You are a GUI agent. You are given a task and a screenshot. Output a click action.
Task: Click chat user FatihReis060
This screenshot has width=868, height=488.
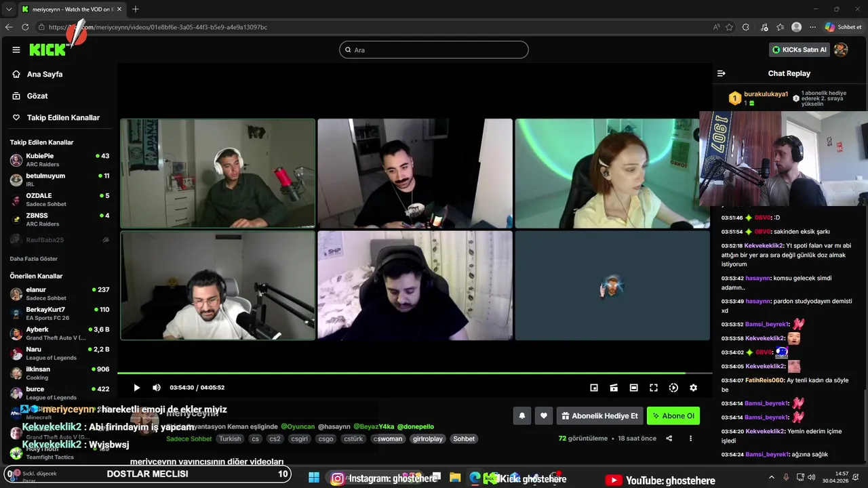pos(765,380)
